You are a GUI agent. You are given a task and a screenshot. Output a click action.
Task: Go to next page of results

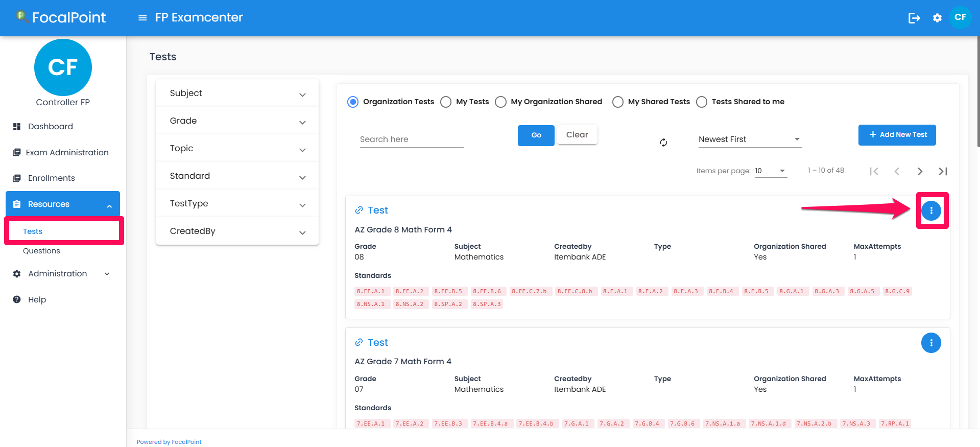pos(920,171)
